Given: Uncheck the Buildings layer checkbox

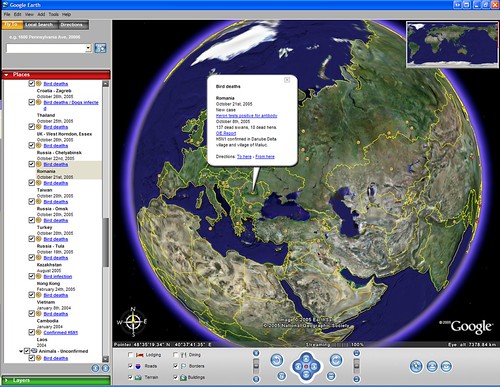Looking at the screenshot, I should pyautogui.click(x=175, y=377).
